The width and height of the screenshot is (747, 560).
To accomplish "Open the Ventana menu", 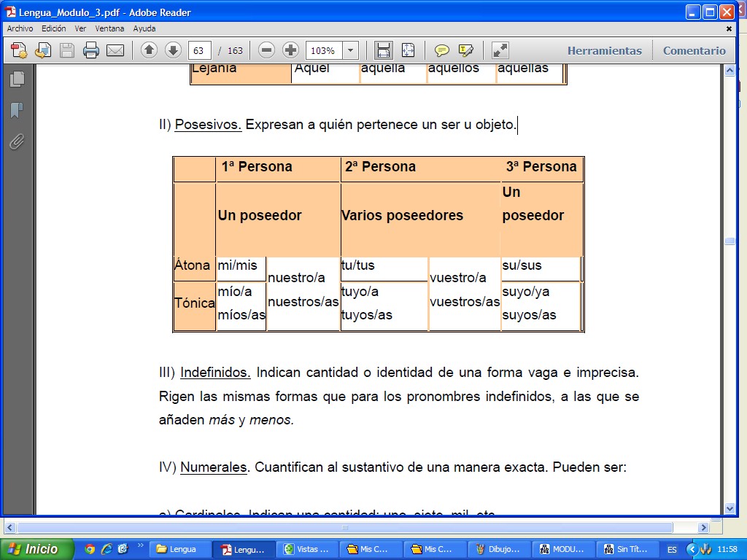I will pos(109,28).
